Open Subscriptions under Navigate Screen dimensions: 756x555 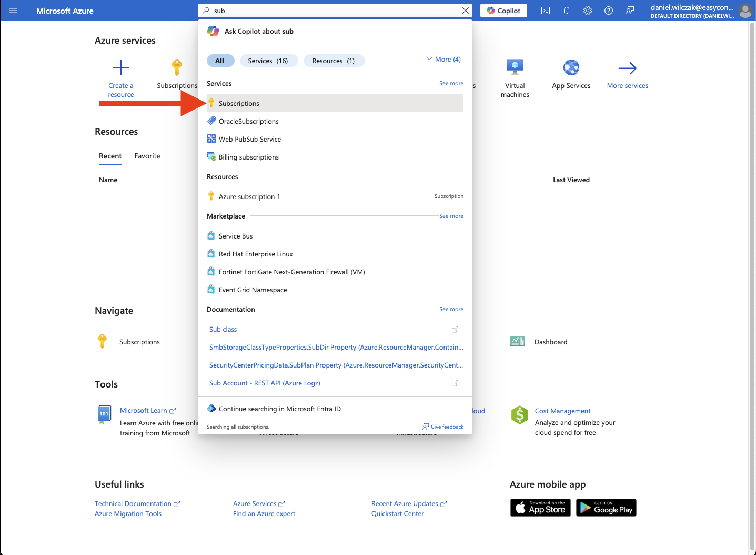click(x=139, y=342)
